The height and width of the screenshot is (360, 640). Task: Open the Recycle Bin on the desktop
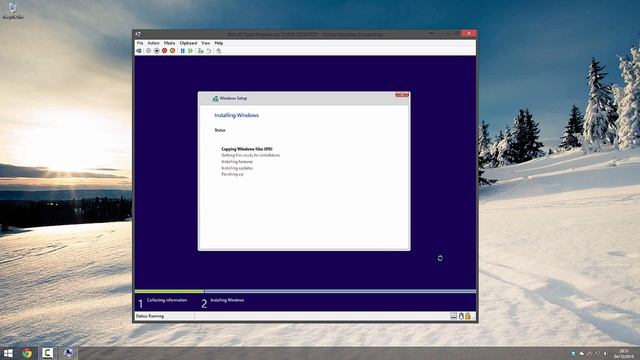[x=13, y=11]
